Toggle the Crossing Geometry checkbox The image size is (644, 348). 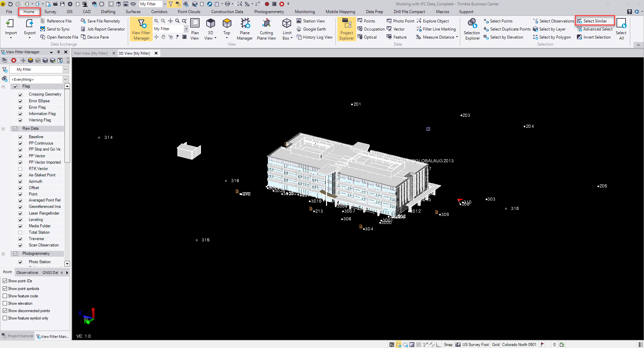[x=20, y=95]
